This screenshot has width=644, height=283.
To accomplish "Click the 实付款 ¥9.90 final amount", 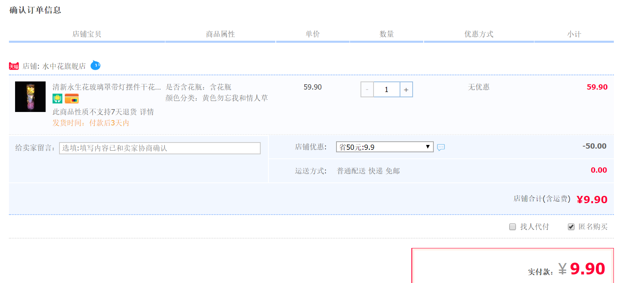I will [x=582, y=269].
